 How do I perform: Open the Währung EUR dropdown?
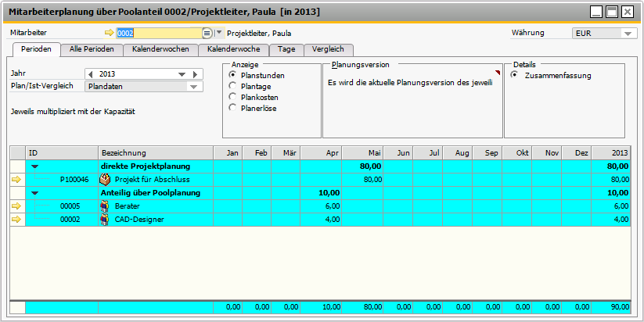click(628, 34)
